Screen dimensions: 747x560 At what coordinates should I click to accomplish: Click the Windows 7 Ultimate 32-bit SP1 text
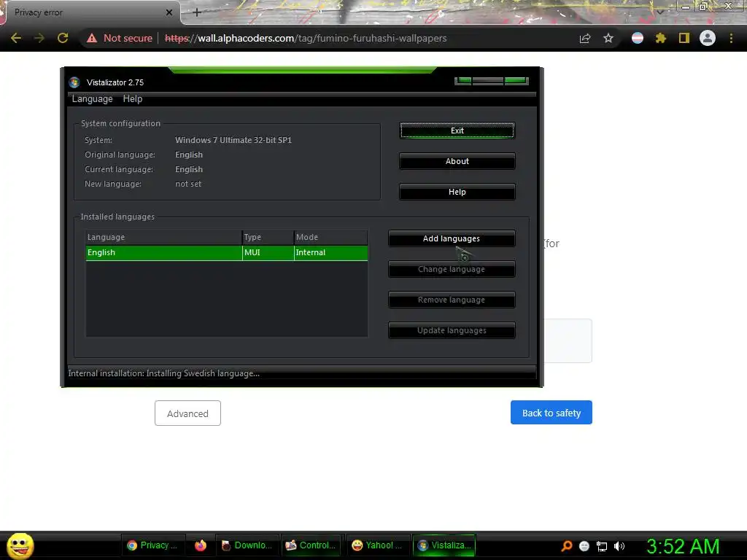click(233, 140)
